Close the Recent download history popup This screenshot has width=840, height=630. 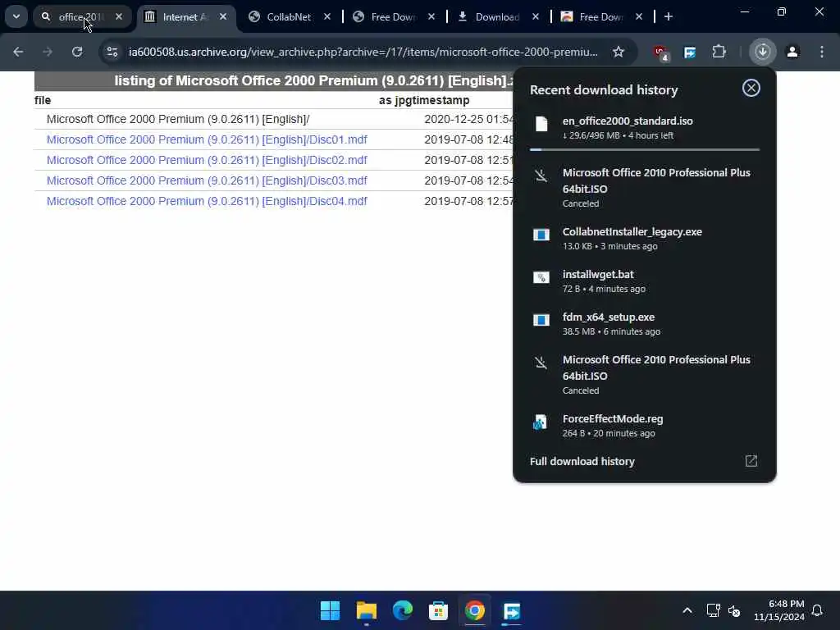click(751, 88)
